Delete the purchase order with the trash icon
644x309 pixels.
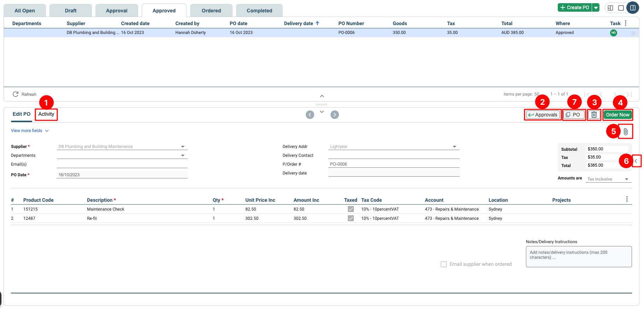coord(594,115)
